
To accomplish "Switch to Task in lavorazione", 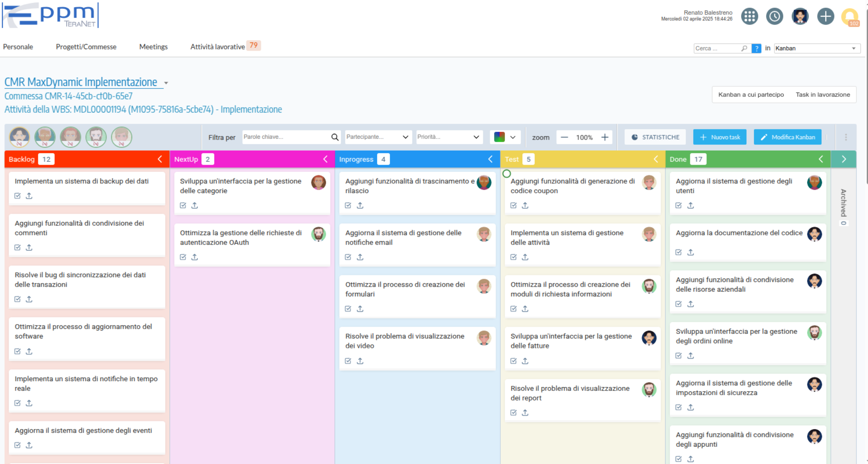I will pyautogui.click(x=823, y=95).
